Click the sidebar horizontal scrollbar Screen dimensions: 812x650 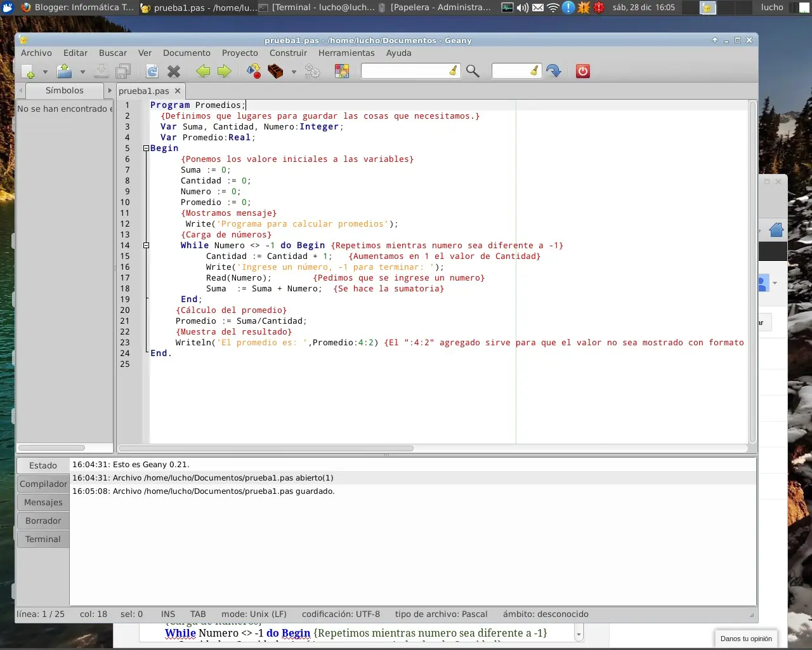pyautogui.click(x=51, y=448)
